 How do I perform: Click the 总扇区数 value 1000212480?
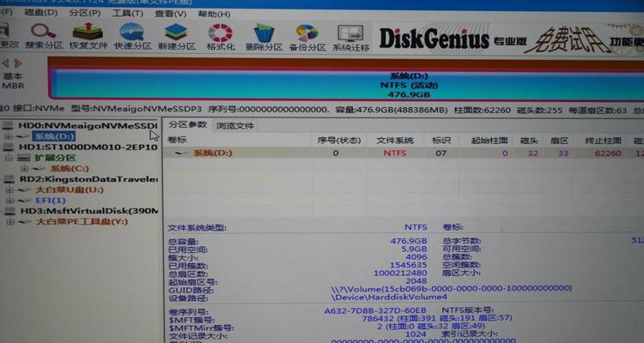pyautogui.click(x=400, y=273)
